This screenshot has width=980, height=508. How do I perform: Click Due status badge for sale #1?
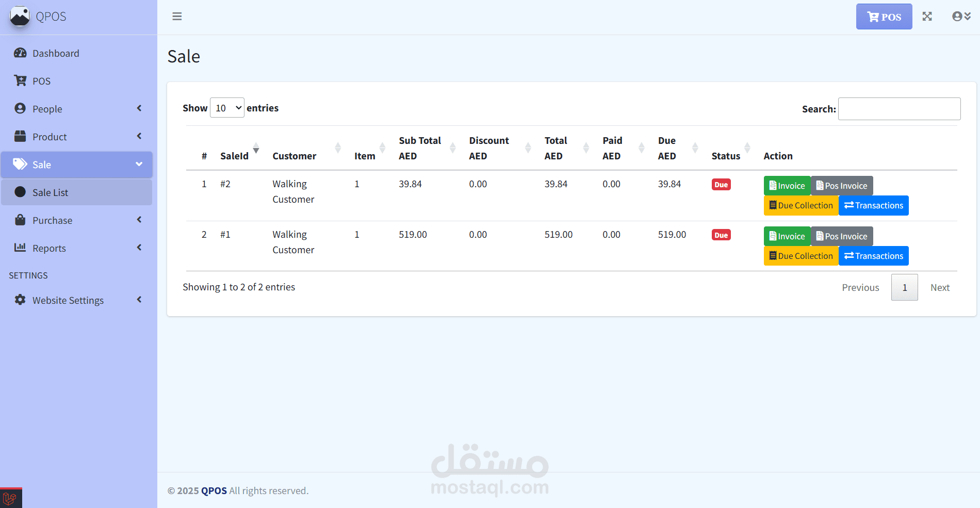(x=721, y=235)
